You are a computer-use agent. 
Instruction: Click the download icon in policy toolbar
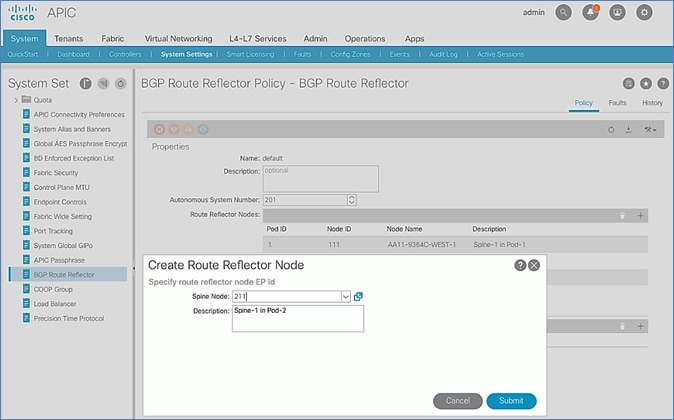click(x=628, y=129)
